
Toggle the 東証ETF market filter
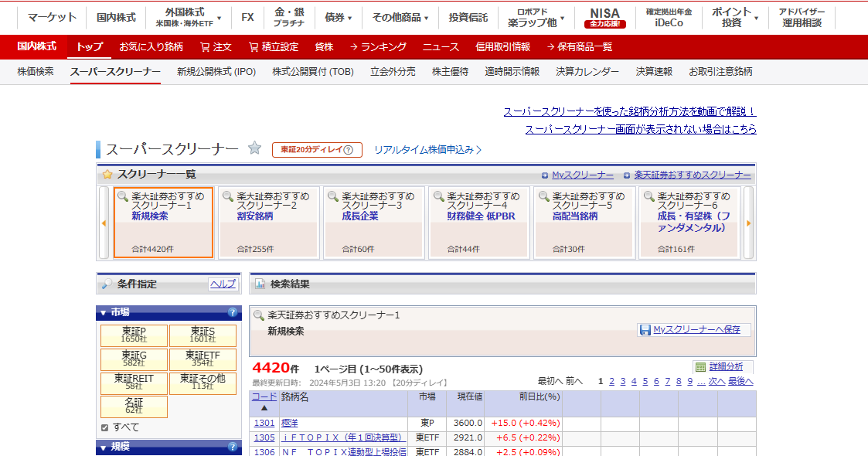[x=203, y=359]
